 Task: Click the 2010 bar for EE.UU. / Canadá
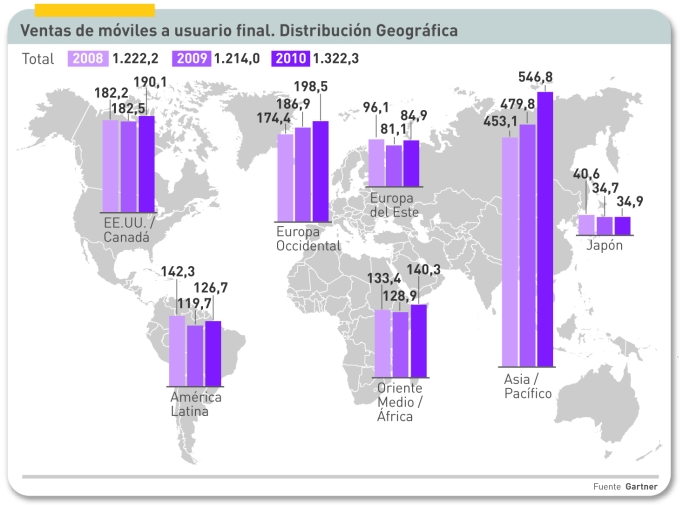[147, 164]
